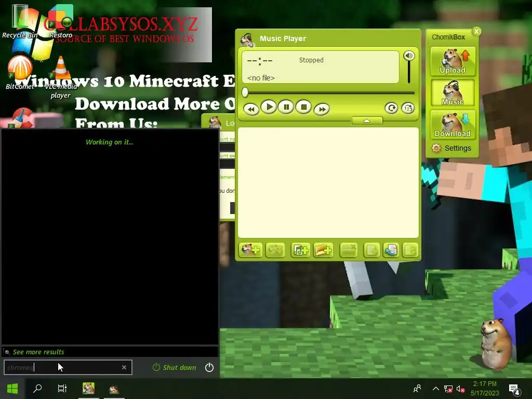Open BitComet desktop icon
This screenshot has width=532, height=399.
20,72
